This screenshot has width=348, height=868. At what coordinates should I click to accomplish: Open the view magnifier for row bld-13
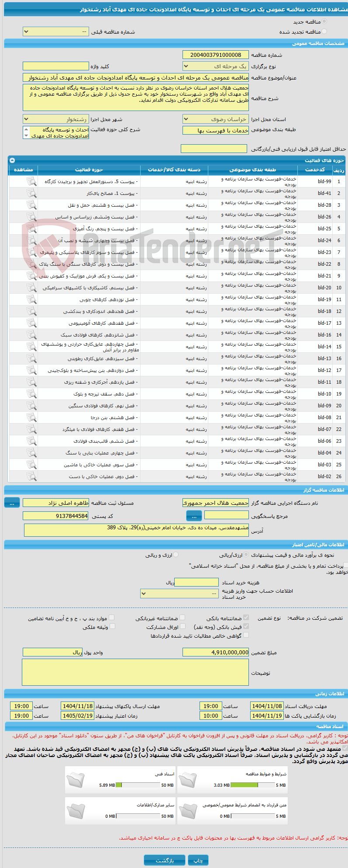tap(31, 358)
